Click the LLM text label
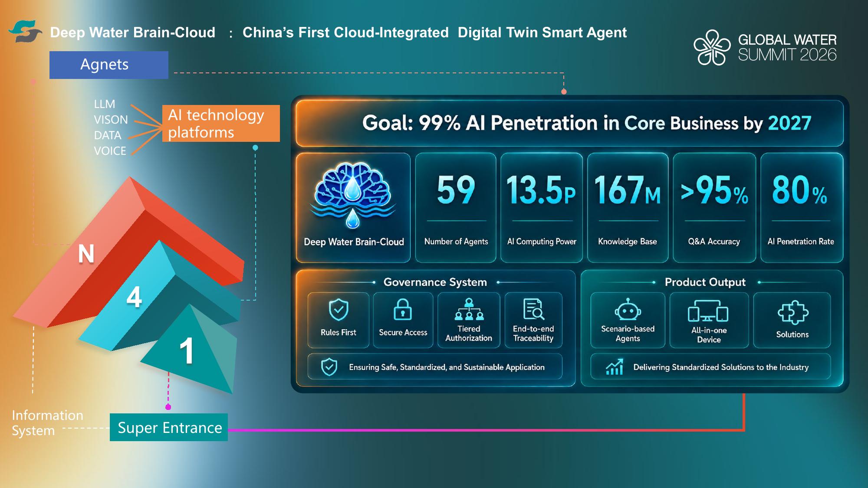 pos(105,104)
